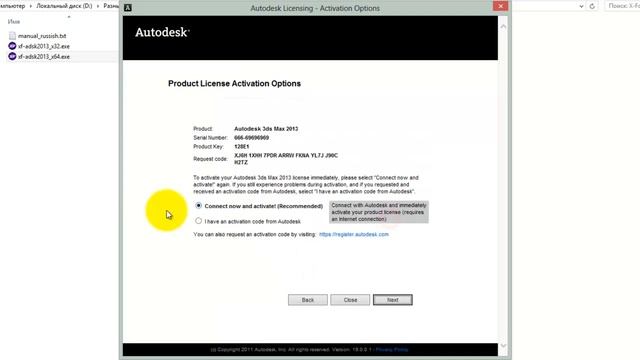Select I have an activation code option
The image size is (640, 360).
click(198, 221)
